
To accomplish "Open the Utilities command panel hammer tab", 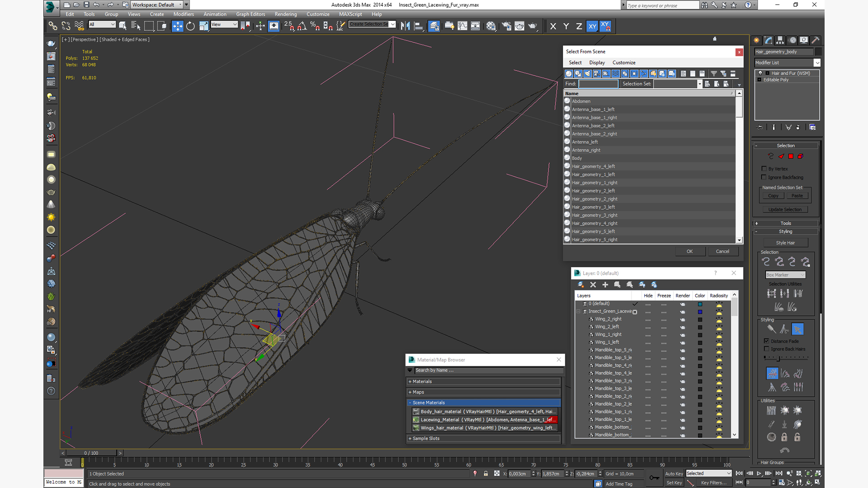I will pyautogui.click(x=816, y=40).
